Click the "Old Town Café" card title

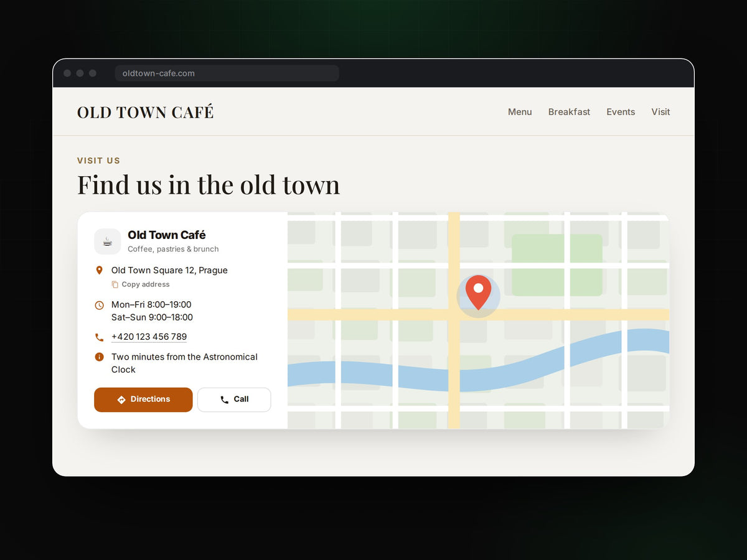[x=167, y=235]
